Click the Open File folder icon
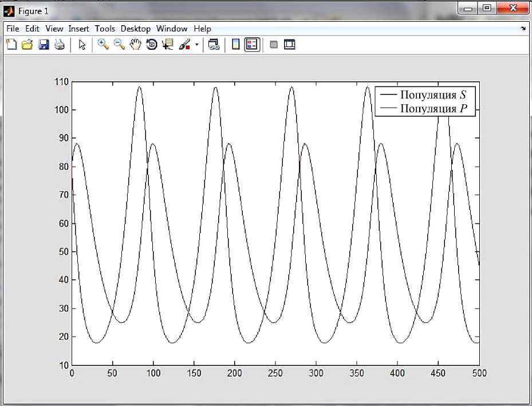Screen dimensions: 532x406 27,45
